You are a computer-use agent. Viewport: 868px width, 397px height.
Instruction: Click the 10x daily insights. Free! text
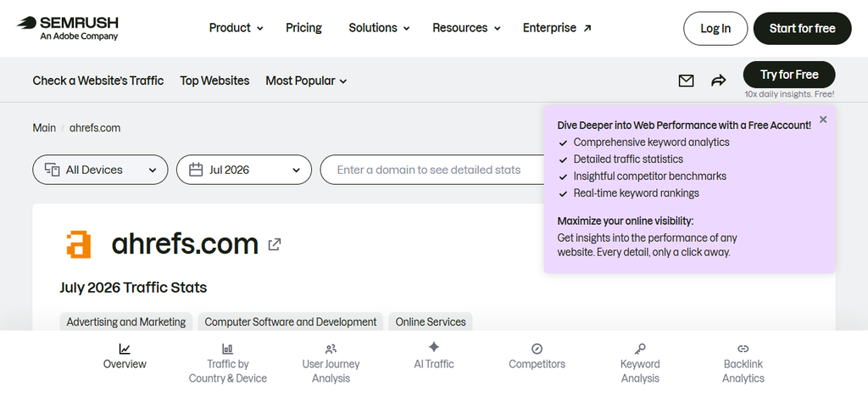click(x=789, y=95)
